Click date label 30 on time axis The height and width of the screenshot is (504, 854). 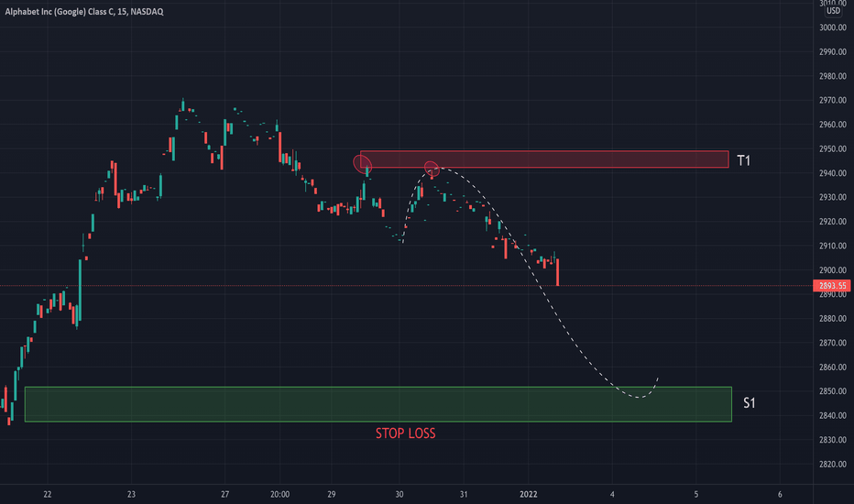click(400, 494)
